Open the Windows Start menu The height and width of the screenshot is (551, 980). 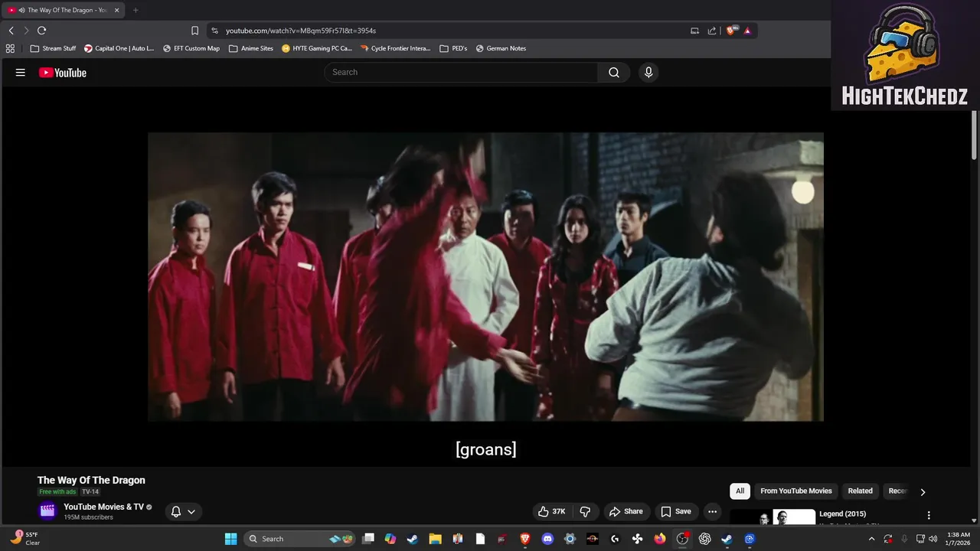230,539
